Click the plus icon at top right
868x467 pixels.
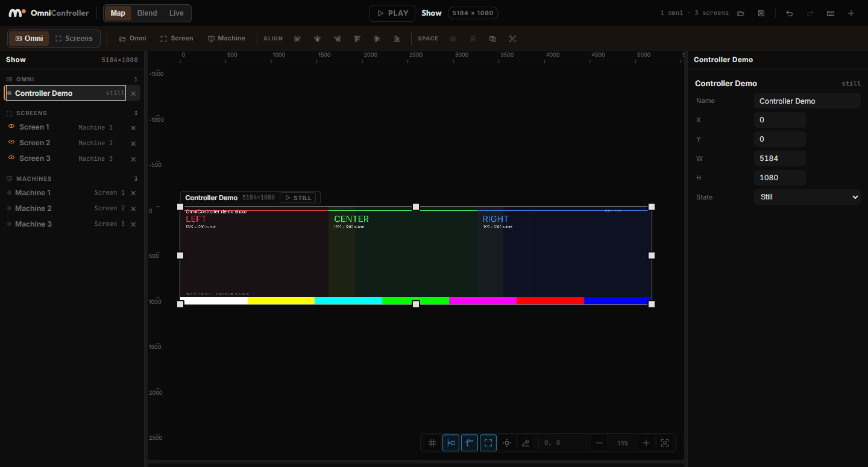coord(851,13)
